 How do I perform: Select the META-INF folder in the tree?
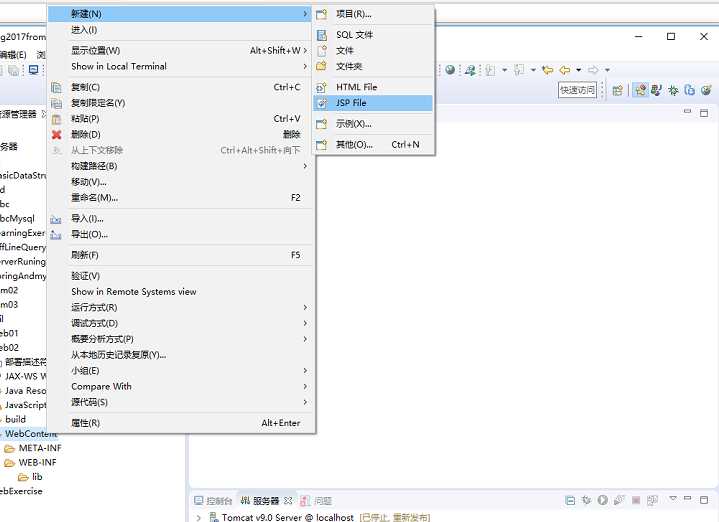[x=33, y=448]
